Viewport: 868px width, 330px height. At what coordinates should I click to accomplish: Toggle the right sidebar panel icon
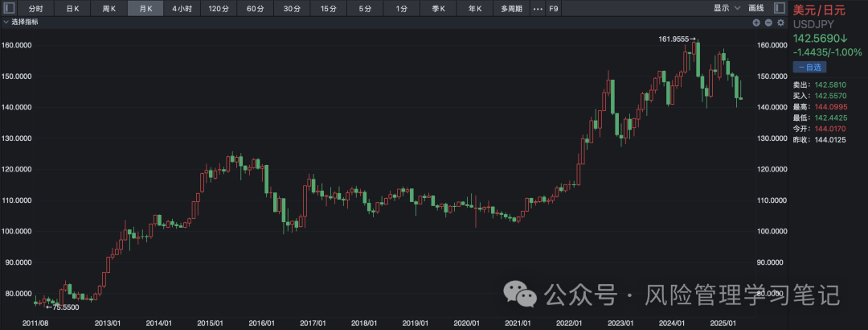point(780,8)
